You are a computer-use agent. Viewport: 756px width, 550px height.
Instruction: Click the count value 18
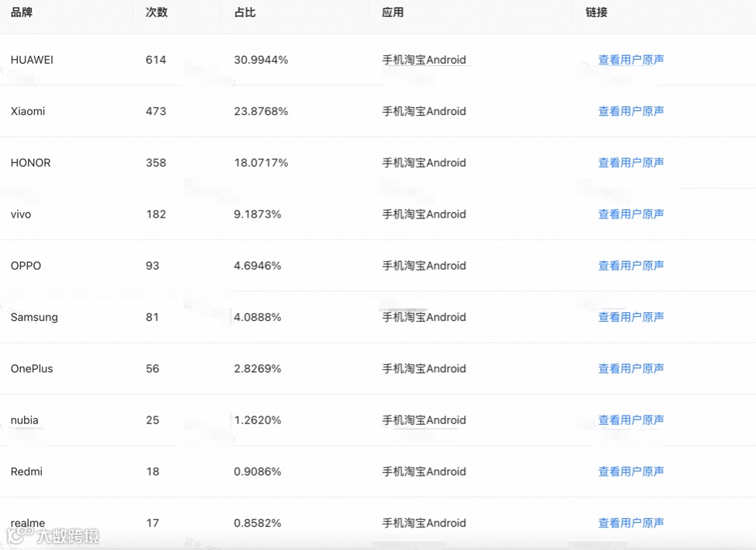pos(152,472)
